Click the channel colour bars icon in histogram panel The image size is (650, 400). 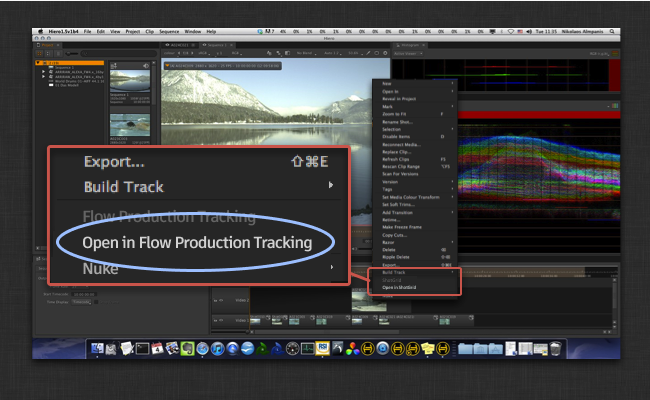[615, 53]
